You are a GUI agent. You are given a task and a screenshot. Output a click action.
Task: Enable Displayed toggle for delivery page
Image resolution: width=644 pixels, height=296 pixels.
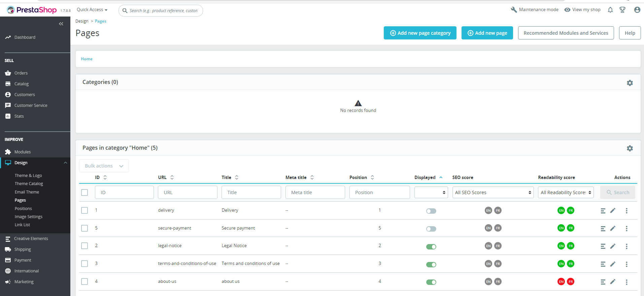[x=431, y=211]
